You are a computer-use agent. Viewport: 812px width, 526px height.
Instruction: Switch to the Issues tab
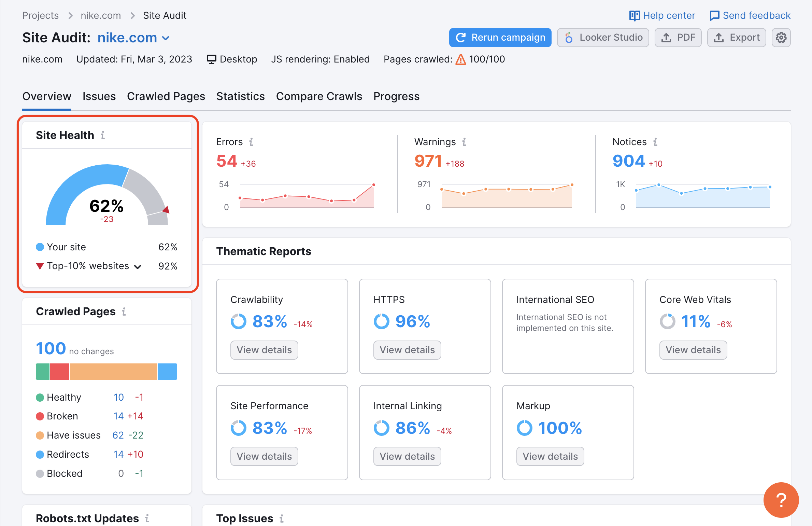98,96
